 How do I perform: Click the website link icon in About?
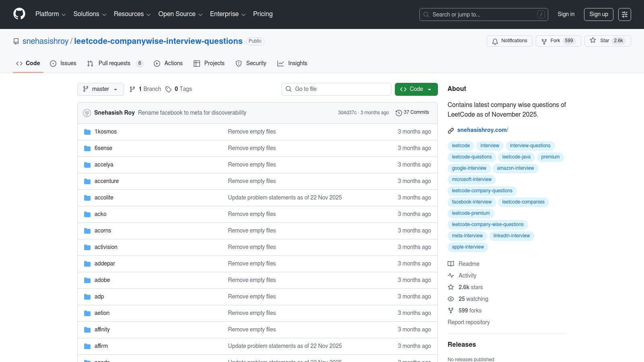(x=450, y=130)
